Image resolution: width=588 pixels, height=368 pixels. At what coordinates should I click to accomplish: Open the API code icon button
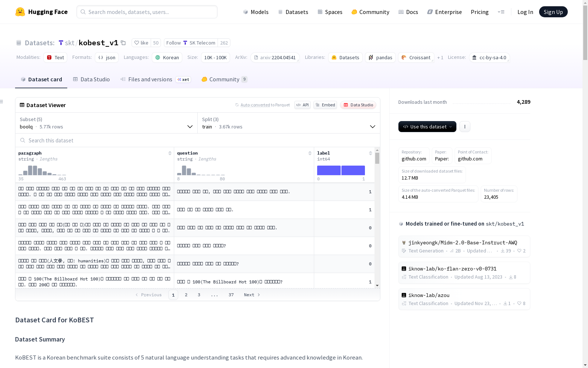(x=302, y=105)
